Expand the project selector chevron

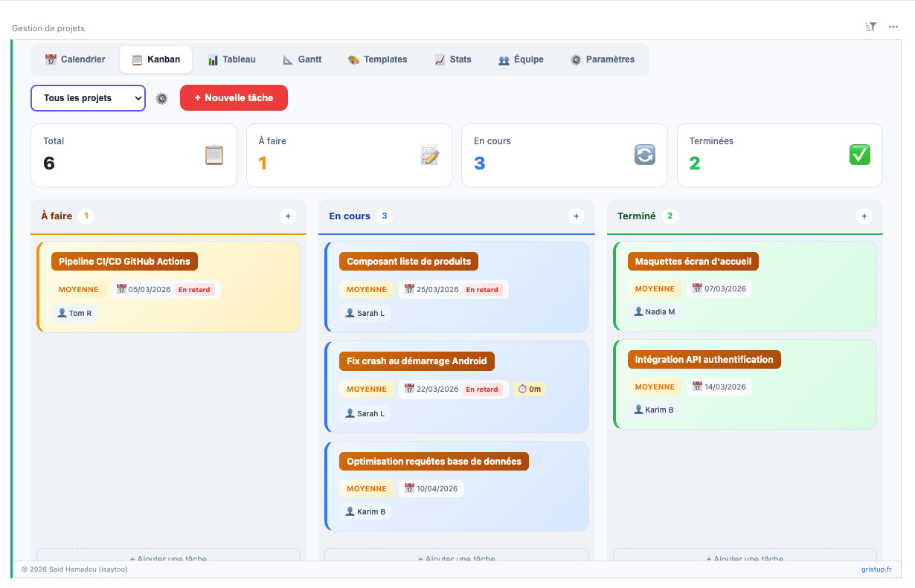pyautogui.click(x=137, y=97)
